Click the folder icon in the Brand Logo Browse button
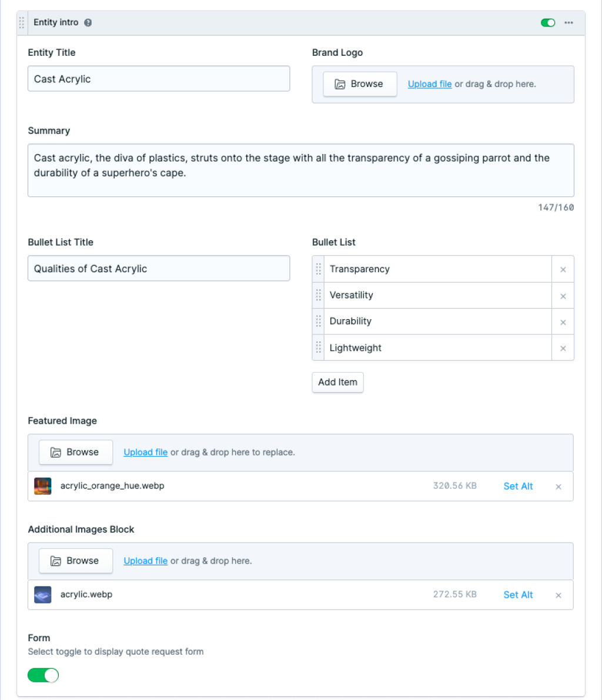The image size is (602, 700). (340, 84)
